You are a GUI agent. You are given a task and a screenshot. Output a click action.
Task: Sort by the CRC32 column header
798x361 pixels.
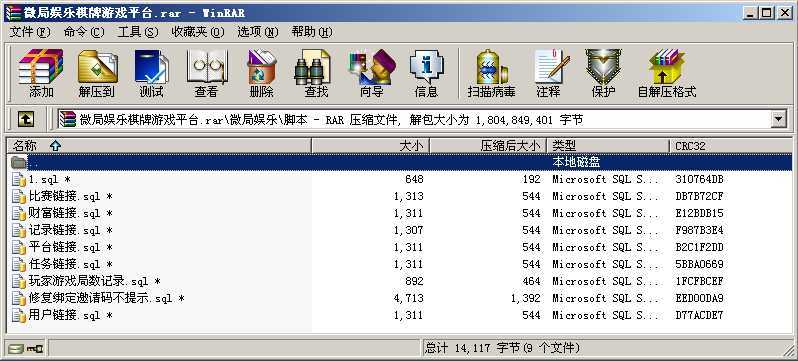click(x=731, y=146)
